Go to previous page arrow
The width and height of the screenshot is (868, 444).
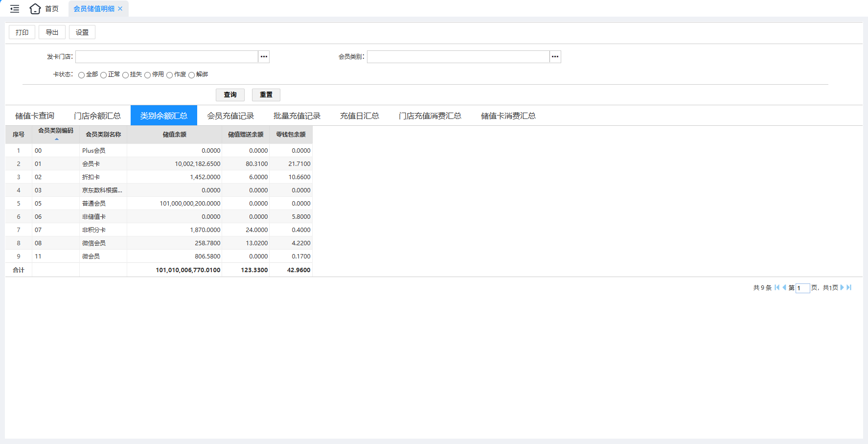[x=784, y=287]
